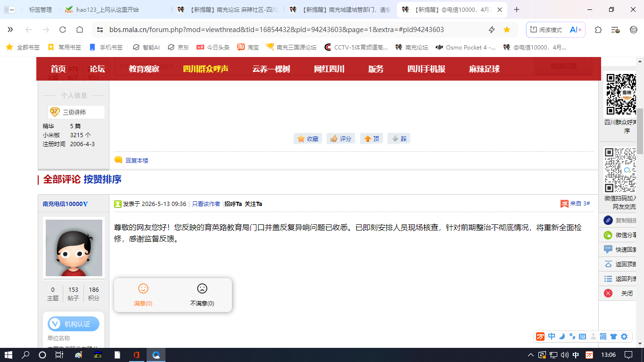The height and width of the screenshot is (362, 644).
Task: Open the CCTV-5体育频道 bookmark
Action: pos(356,47)
